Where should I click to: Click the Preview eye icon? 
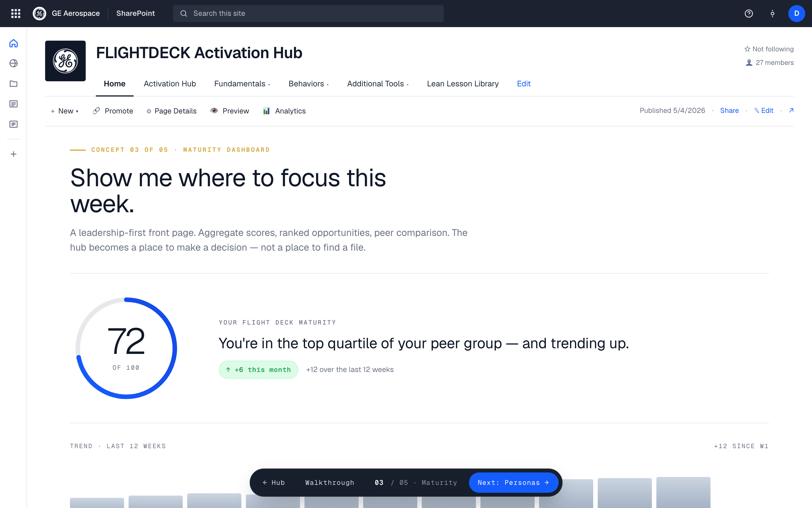tap(214, 111)
